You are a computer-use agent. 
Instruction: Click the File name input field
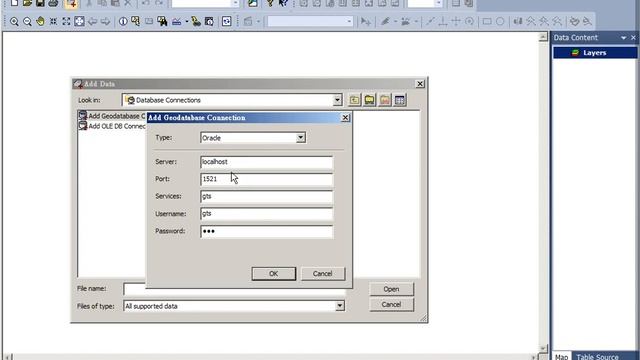[x=234, y=289]
